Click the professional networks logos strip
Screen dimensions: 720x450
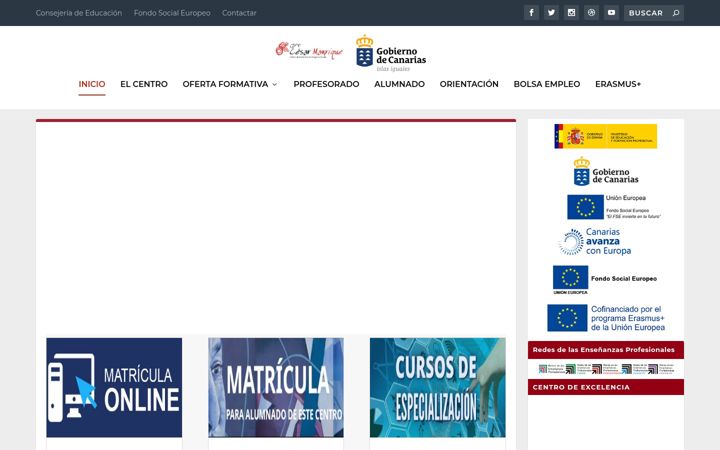pos(606,369)
